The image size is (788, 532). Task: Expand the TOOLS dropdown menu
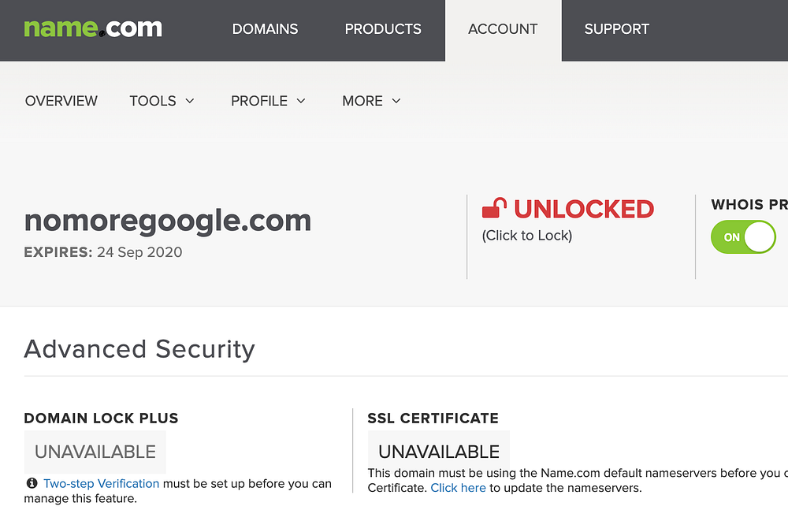[162, 101]
